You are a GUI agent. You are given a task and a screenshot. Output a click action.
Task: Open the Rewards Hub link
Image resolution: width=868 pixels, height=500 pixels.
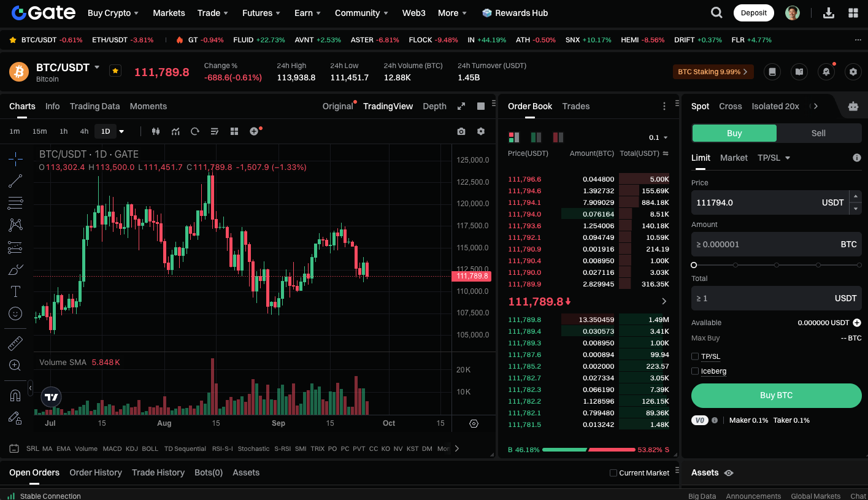click(x=515, y=13)
